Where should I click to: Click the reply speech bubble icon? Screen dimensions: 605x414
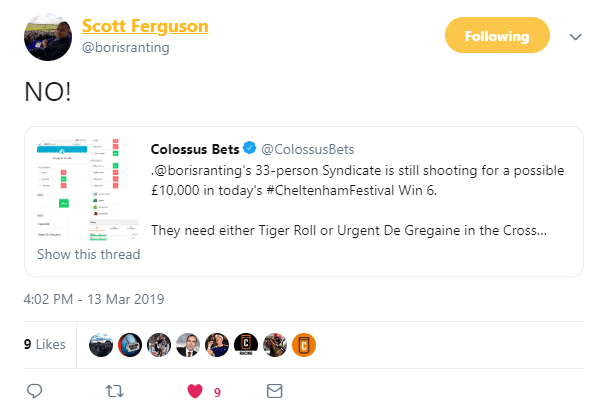34,391
